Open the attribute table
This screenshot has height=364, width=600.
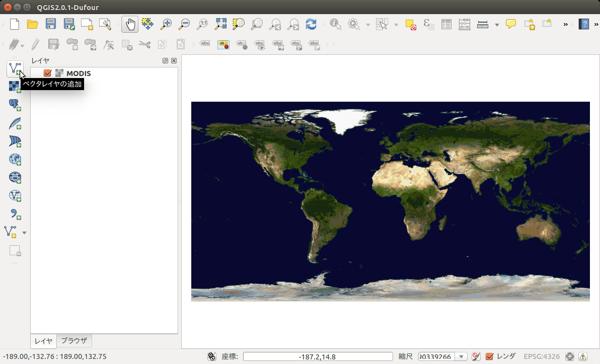pos(446,24)
